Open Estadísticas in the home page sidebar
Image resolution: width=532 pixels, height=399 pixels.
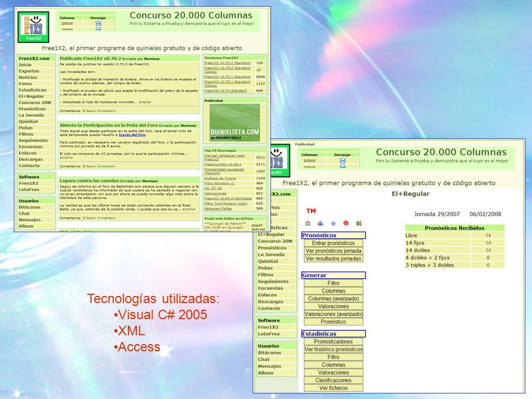coord(33,90)
